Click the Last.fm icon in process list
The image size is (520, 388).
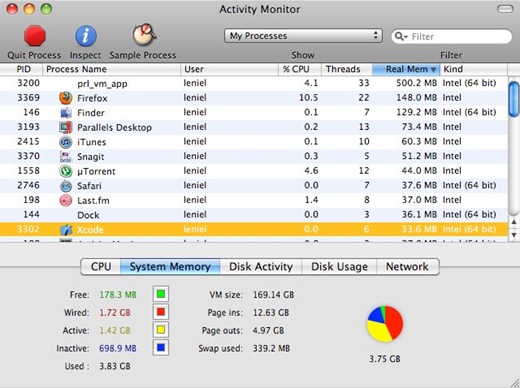[66, 200]
